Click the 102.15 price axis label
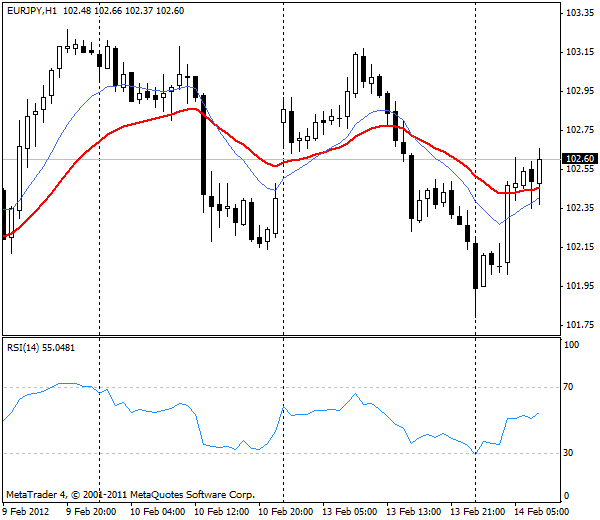Viewport: 600px width, 520px height. click(x=580, y=247)
